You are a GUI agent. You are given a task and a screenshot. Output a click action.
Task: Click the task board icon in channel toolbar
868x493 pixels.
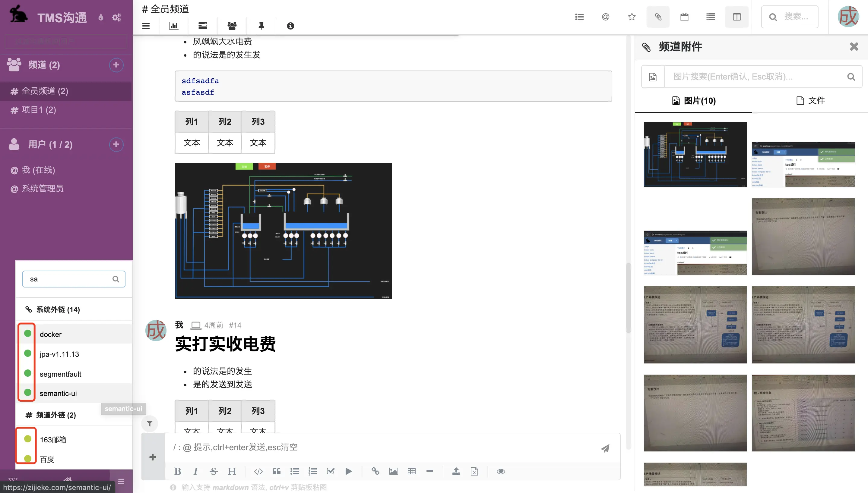click(x=203, y=26)
